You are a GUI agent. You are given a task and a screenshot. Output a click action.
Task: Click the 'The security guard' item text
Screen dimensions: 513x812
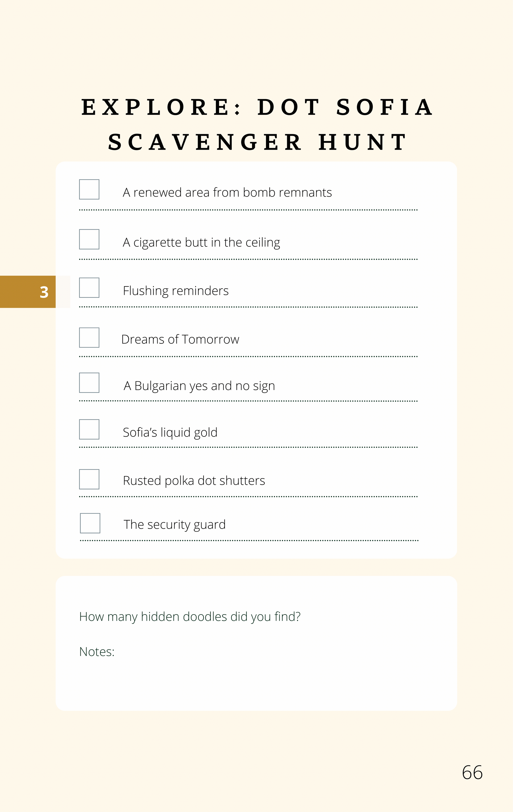tap(174, 525)
